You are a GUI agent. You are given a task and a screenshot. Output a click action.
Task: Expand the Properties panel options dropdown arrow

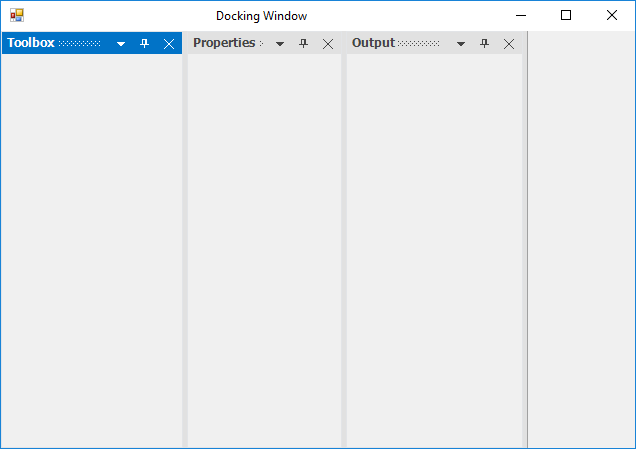[280, 44]
